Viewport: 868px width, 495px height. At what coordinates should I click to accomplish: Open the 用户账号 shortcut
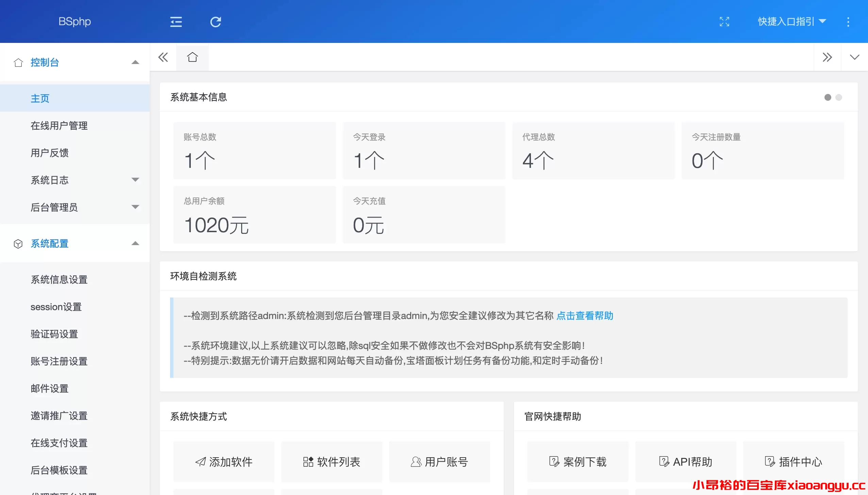pos(440,462)
